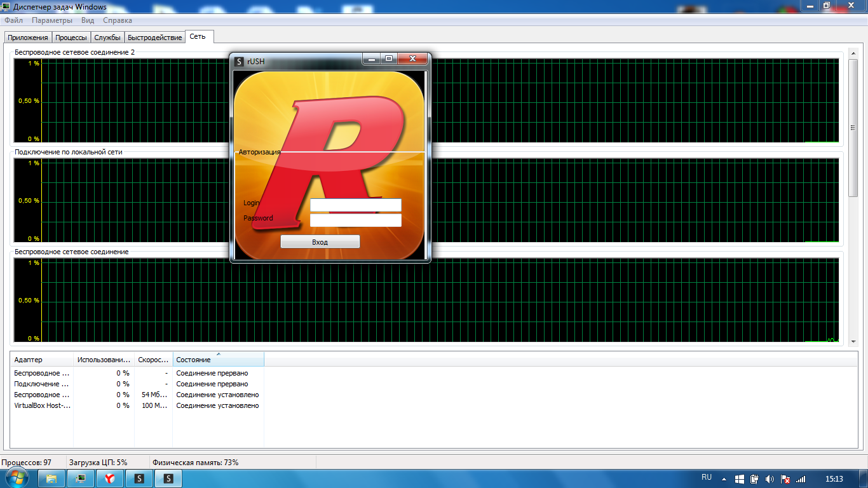Open the Параметры menu

[52, 20]
